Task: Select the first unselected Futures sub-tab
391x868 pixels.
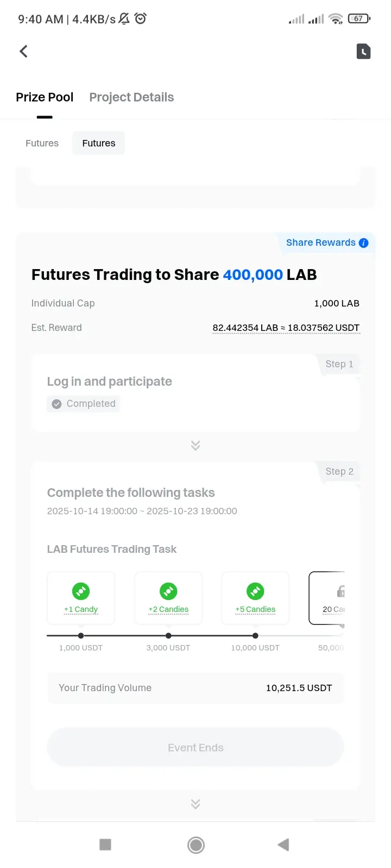Action: [x=42, y=143]
